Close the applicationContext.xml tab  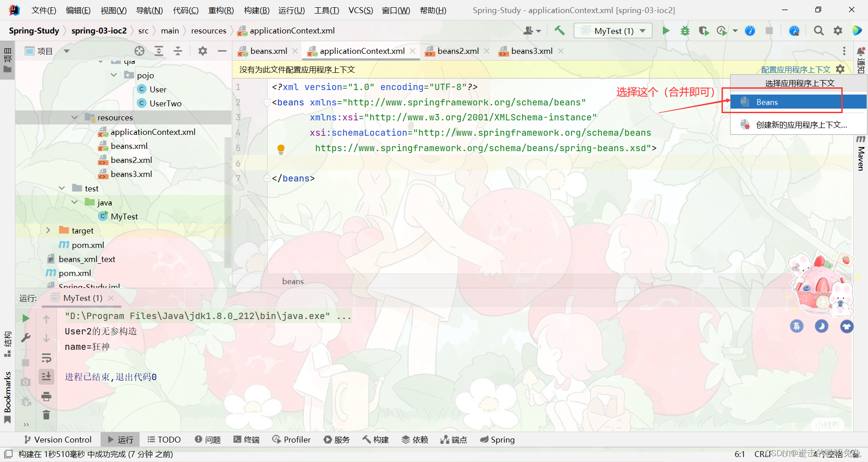(412, 51)
